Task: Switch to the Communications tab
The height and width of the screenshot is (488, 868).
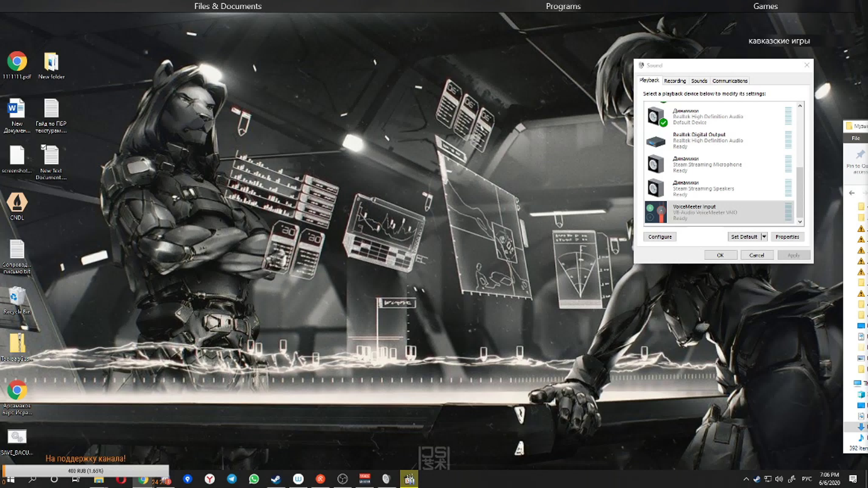Action: (x=730, y=81)
